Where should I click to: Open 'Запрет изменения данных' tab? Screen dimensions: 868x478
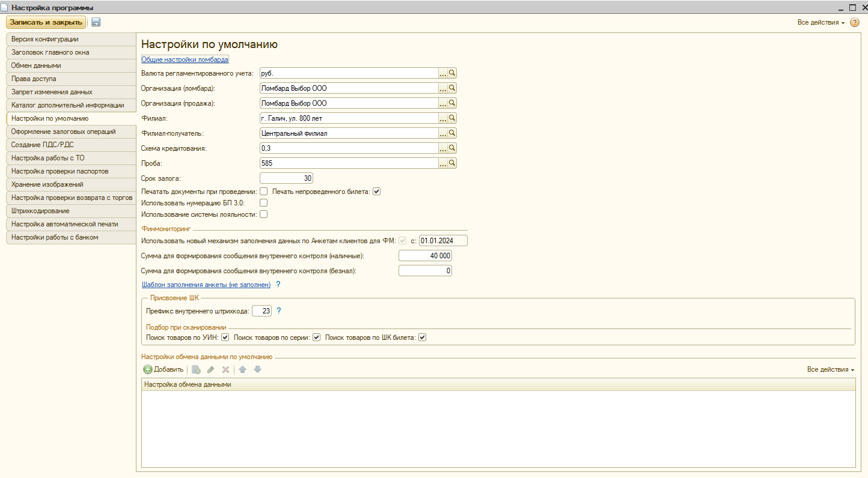point(70,92)
